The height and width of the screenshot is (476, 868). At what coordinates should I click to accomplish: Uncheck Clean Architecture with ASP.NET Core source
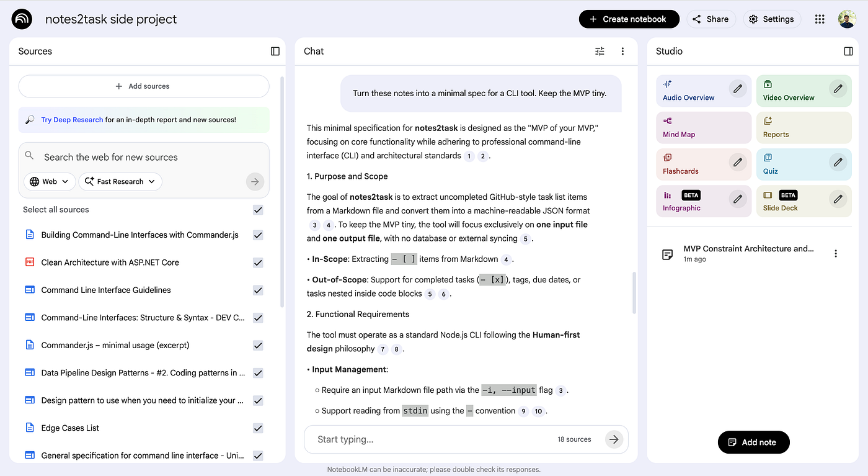coord(258,263)
